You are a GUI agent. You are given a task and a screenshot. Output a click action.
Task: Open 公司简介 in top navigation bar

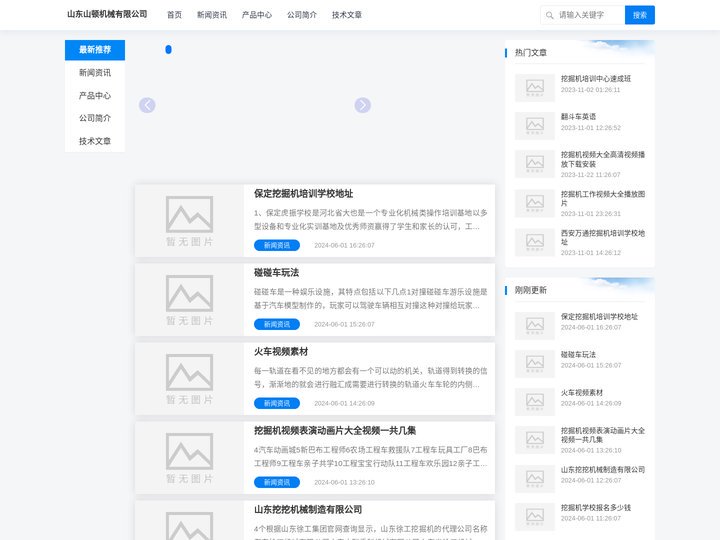pos(302,15)
